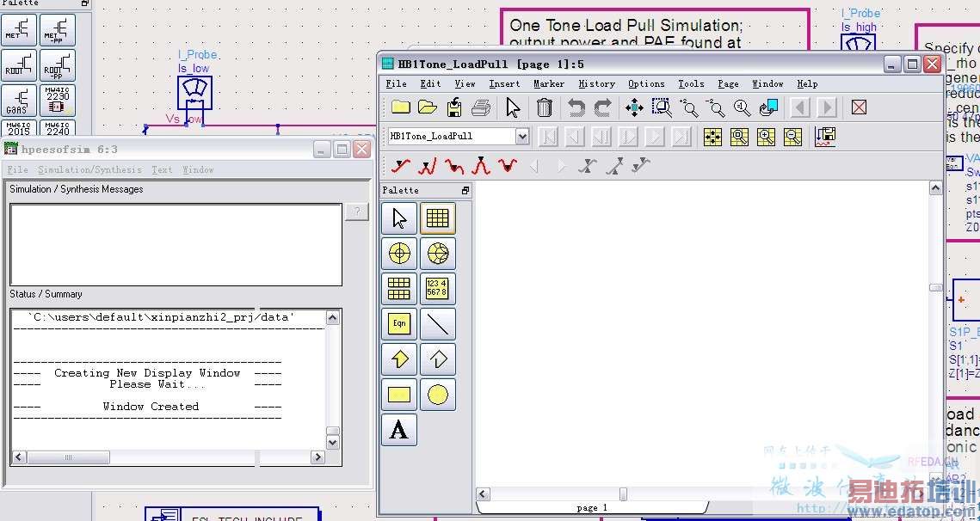The height and width of the screenshot is (521, 980).
Task: Undock the schematic Palette panel
Action: click(x=85, y=3)
